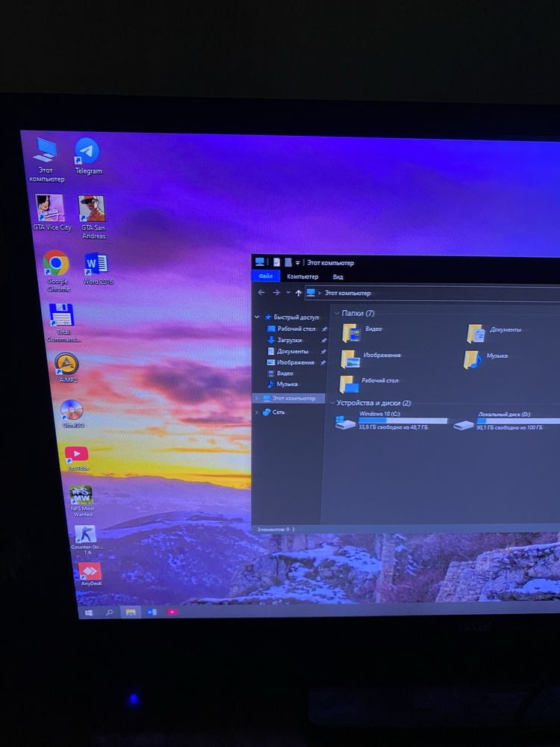Image resolution: width=560 pixels, height=747 pixels.
Task: Click the Локальный диск (D:) capacity bar
Action: pos(518,421)
